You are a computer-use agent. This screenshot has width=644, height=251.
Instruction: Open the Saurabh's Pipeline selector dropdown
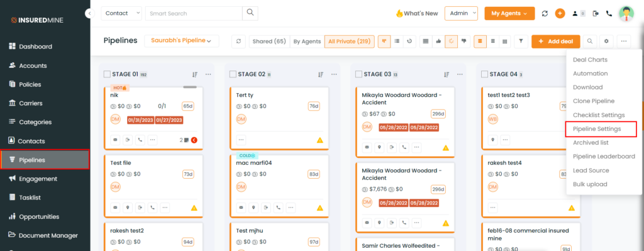click(182, 41)
